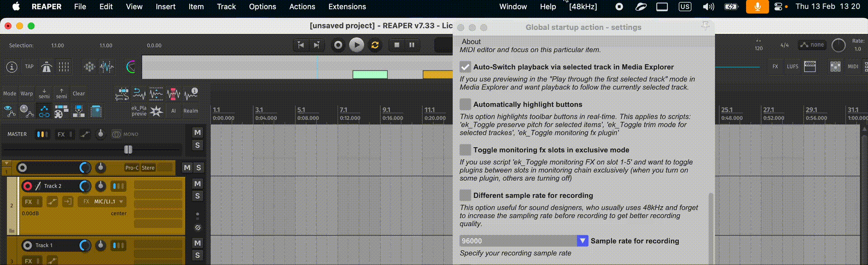Click the record-arm button on Track 2
This screenshot has height=265, width=868.
point(28,186)
